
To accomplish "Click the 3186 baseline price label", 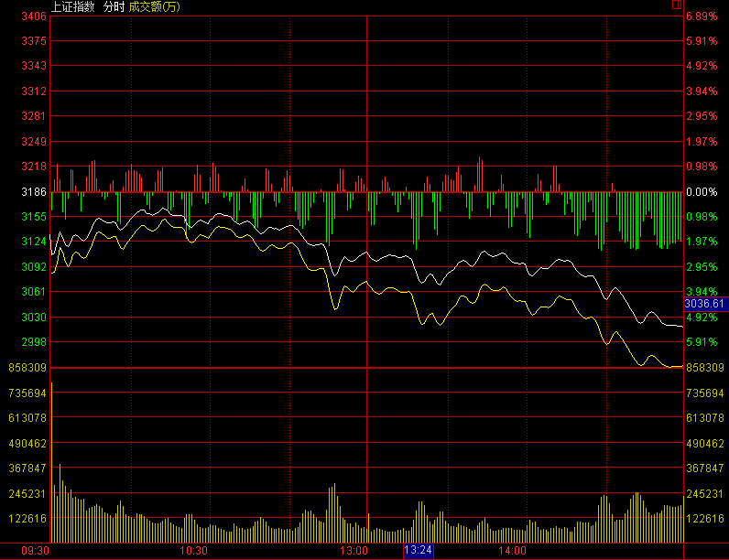I will 34,192.
